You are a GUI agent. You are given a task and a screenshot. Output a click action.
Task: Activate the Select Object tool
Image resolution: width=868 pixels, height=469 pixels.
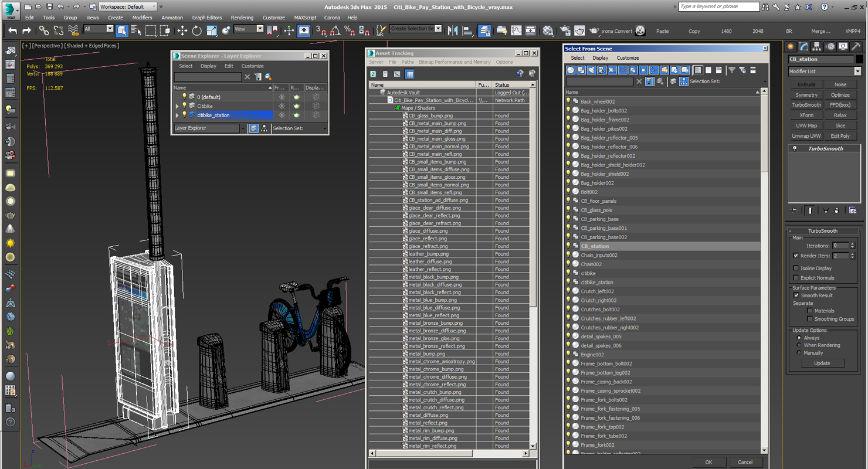122,30
